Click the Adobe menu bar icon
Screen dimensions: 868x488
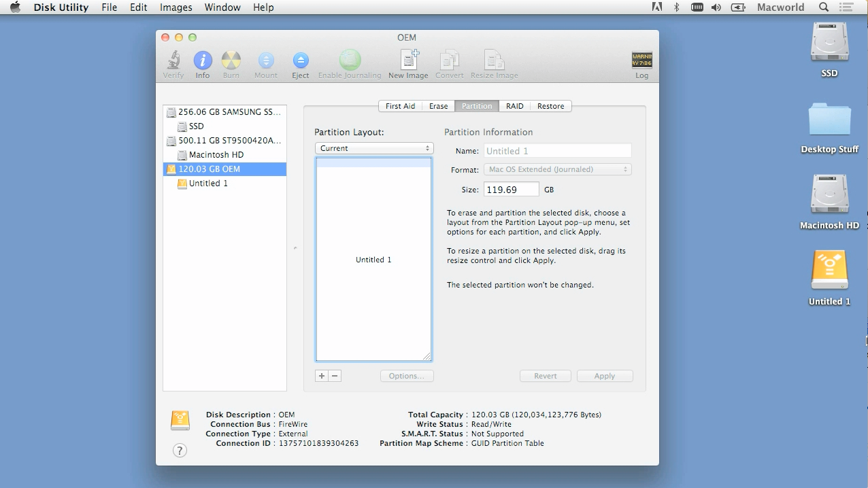[656, 7]
